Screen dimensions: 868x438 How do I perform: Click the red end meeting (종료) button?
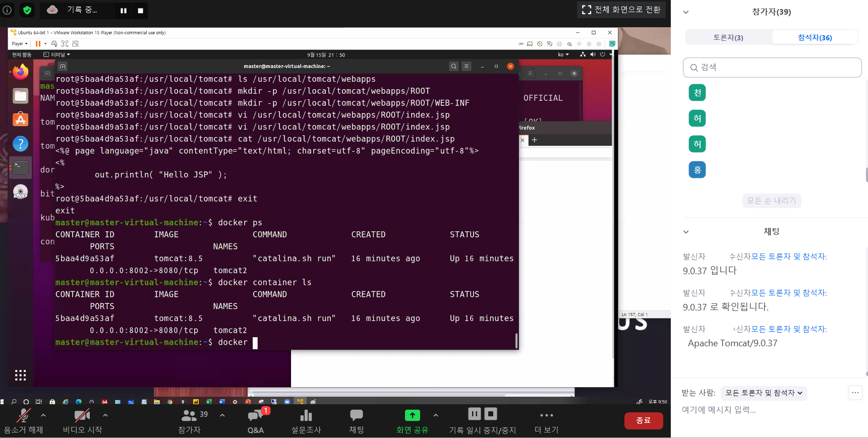[x=643, y=420]
